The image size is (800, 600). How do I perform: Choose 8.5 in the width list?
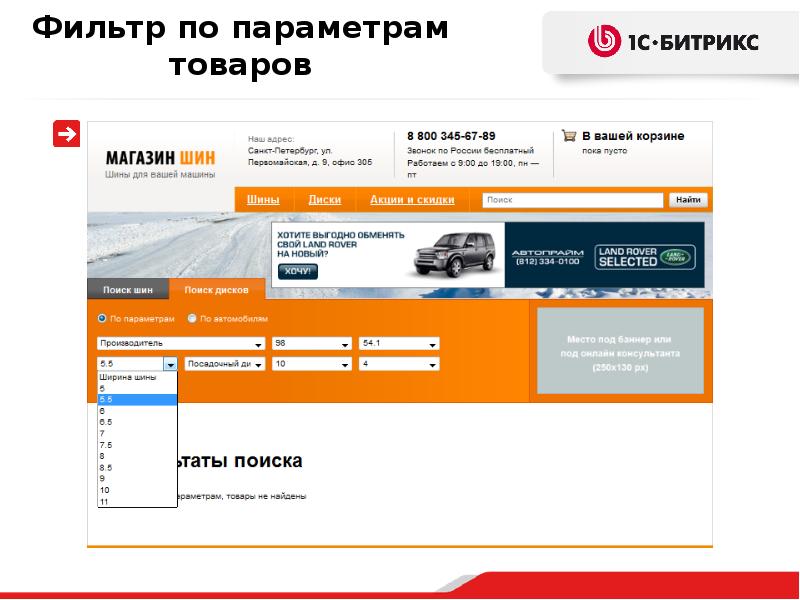[137, 467]
